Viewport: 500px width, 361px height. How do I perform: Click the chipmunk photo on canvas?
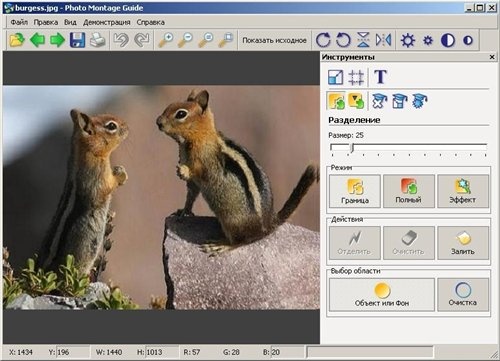[161, 197]
